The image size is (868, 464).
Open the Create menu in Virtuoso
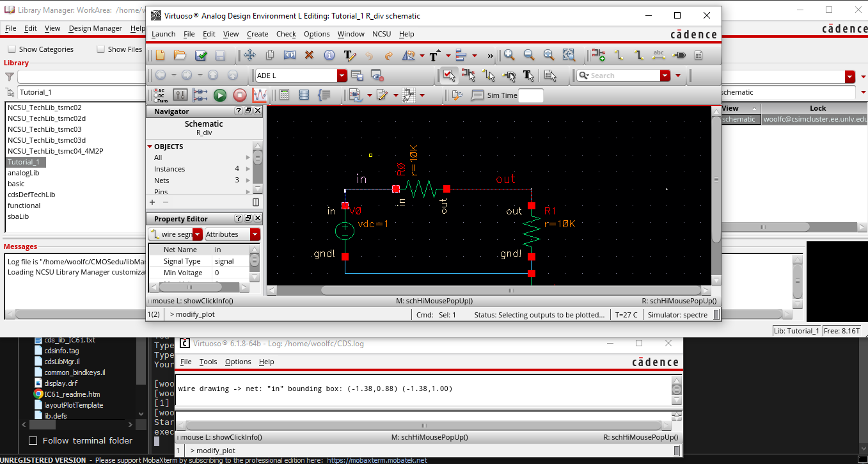[x=258, y=34]
